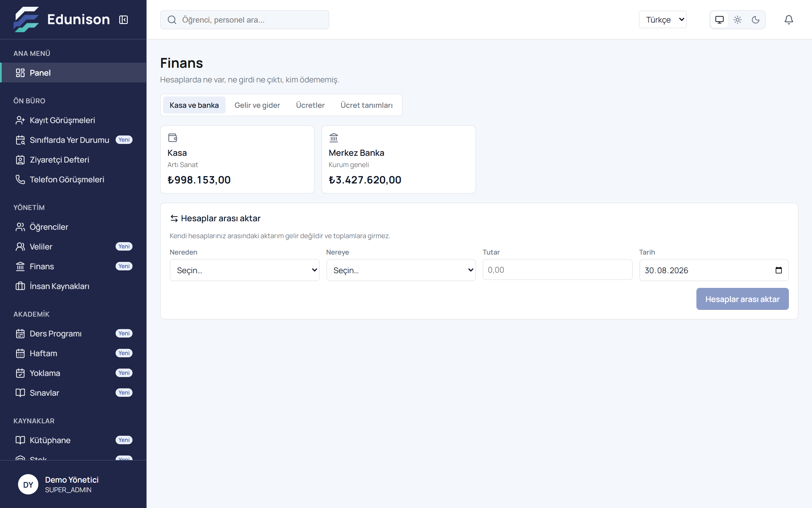Collapse the sidebar with the panel icon
Screen dimensions: 812x508
pos(123,20)
